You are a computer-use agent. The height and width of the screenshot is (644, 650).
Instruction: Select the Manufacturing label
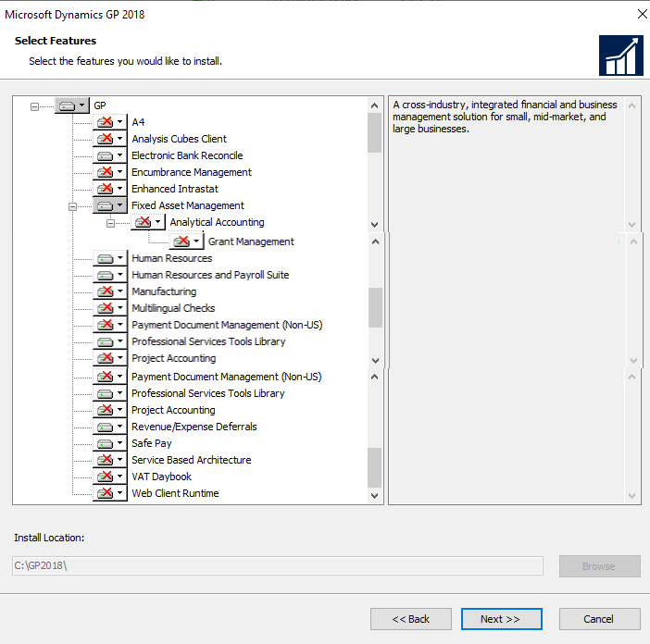point(164,291)
